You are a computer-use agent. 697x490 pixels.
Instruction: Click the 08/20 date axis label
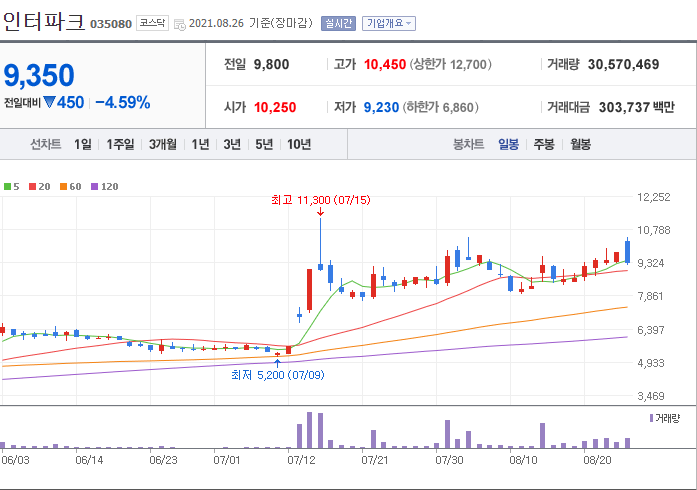(x=597, y=460)
